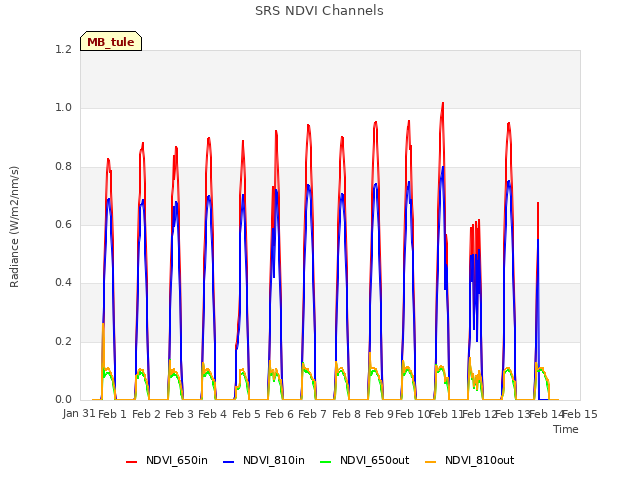
Task: Toggle the NDVI_810out legend entry
Action: [x=469, y=460]
